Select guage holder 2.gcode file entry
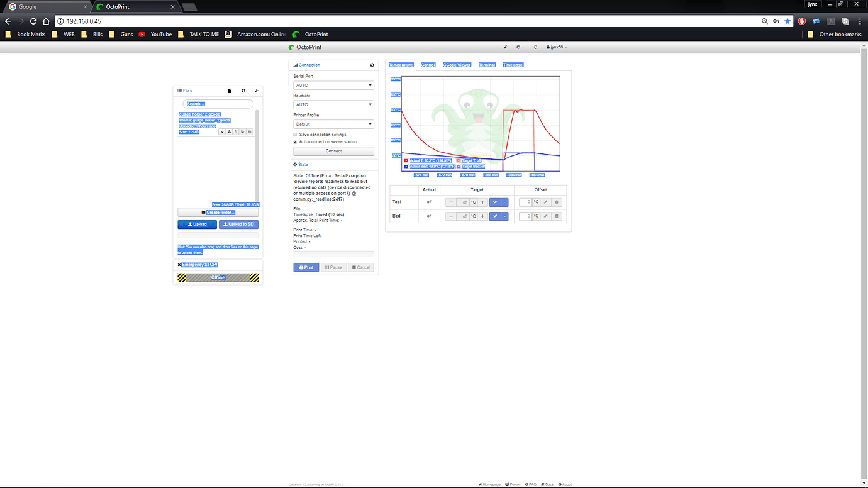 click(x=199, y=114)
